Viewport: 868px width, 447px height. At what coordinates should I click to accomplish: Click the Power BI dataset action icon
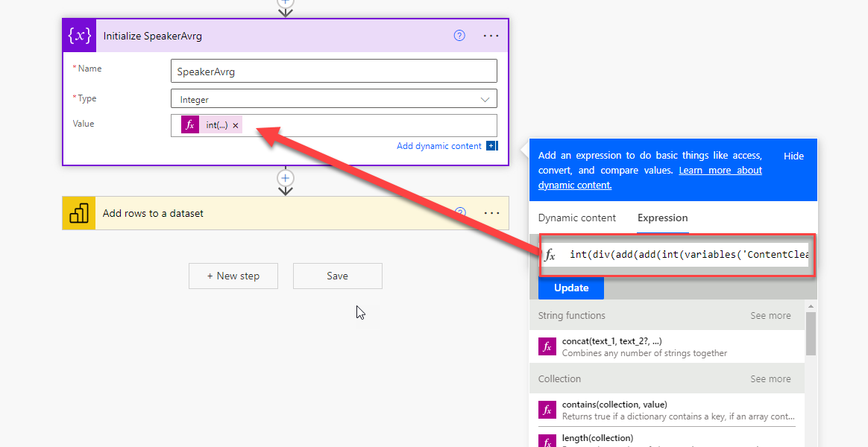(x=79, y=214)
